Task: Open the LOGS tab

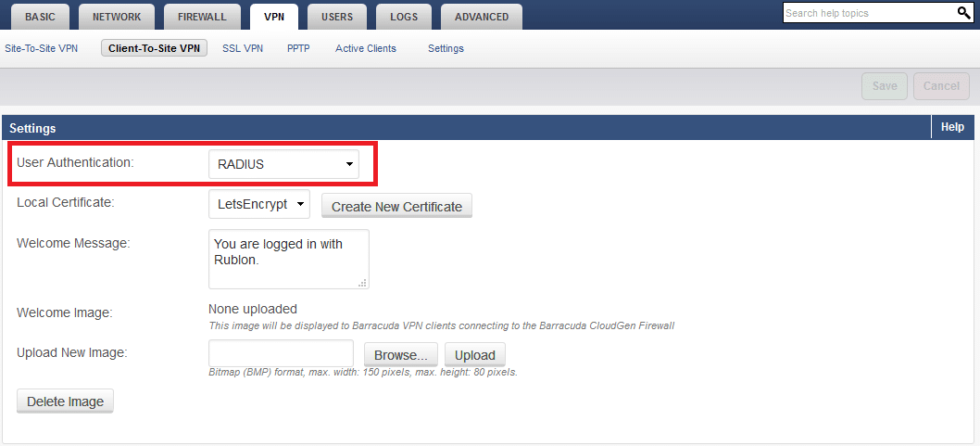Action: point(403,17)
